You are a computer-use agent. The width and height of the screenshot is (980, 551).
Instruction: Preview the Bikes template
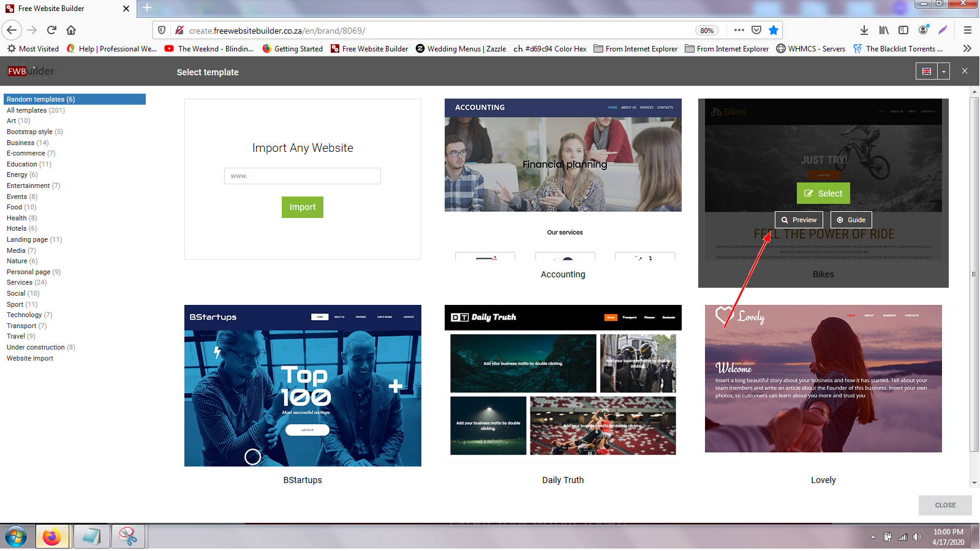click(799, 220)
